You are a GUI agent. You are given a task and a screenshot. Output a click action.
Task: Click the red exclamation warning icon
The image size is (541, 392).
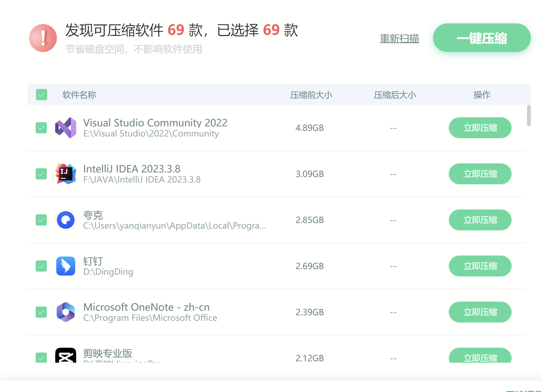click(x=43, y=38)
